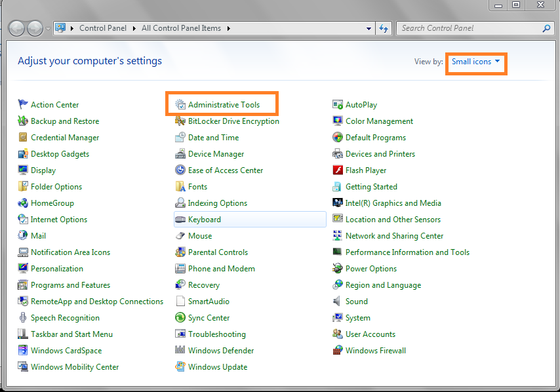
Task: Click the search magnifier icon
Action: [x=546, y=28]
